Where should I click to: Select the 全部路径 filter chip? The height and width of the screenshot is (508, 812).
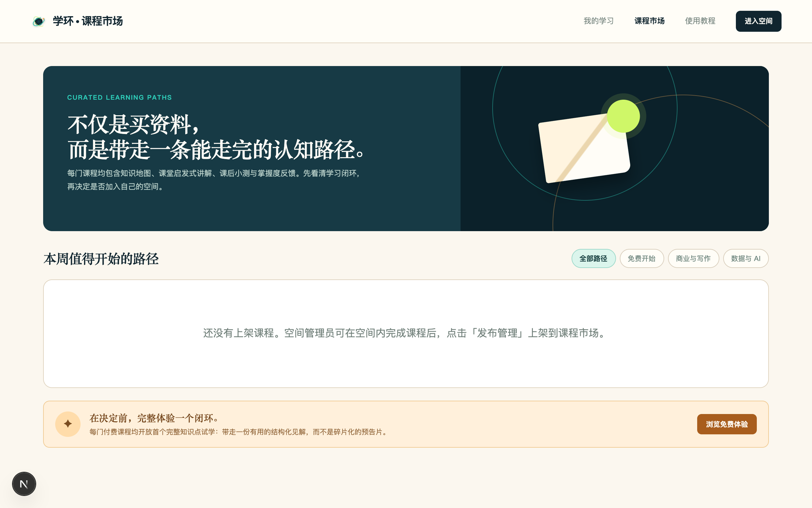coord(593,258)
